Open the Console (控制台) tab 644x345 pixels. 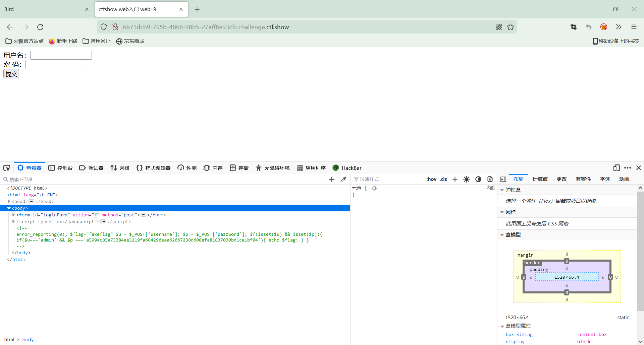(60, 168)
